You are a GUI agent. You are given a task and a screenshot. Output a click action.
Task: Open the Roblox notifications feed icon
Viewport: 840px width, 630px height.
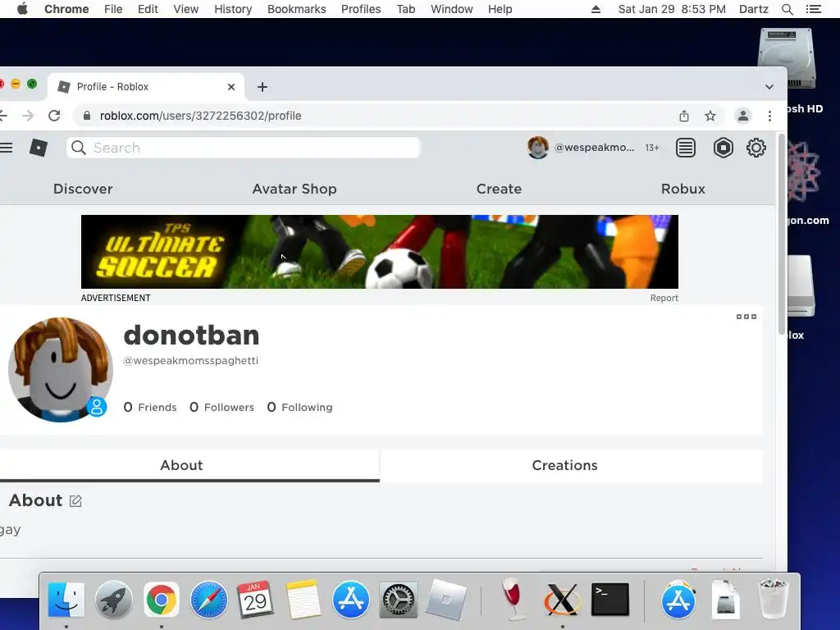tap(686, 148)
